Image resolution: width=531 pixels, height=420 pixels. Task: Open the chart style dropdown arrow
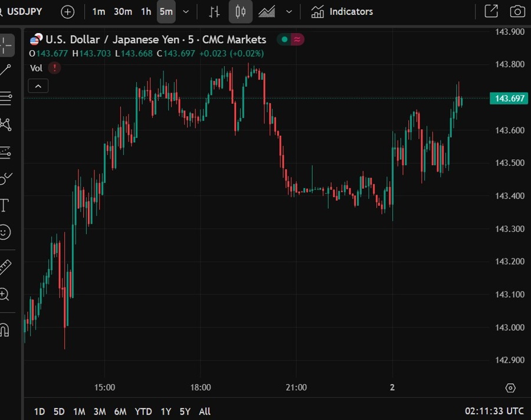(x=289, y=12)
